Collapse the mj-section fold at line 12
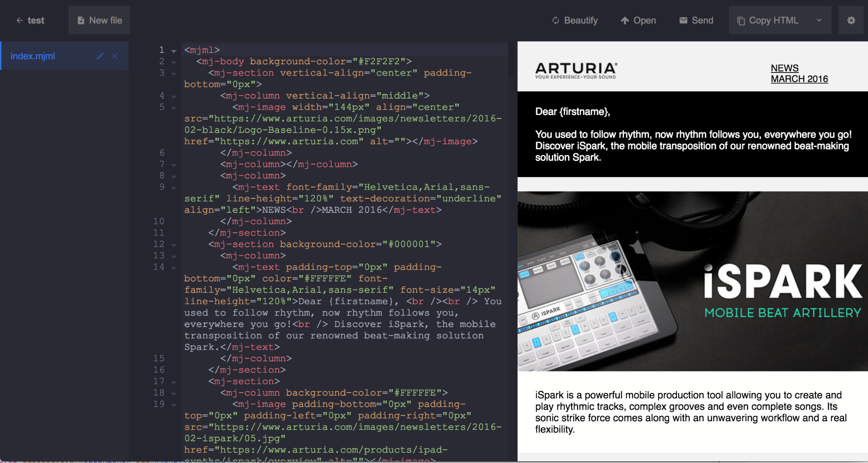The image size is (868, 463). [x=174, y=245]
